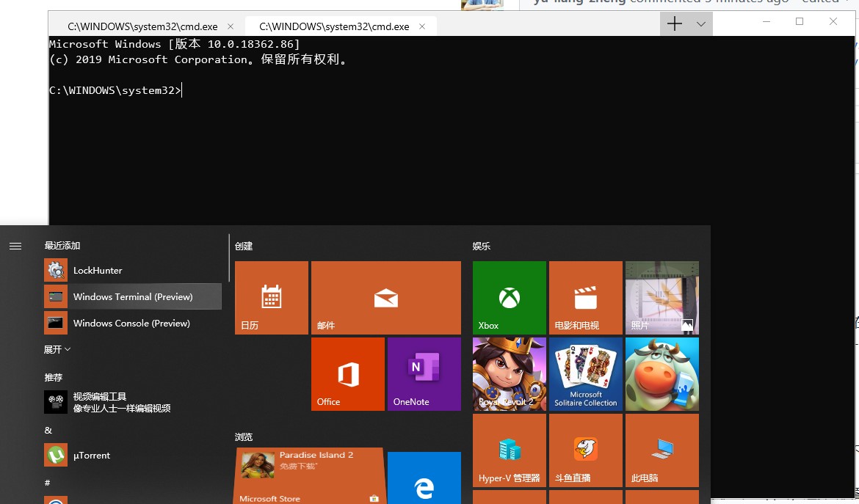Launch Office tile
The image size is (859, 504).
pos(348,373)
